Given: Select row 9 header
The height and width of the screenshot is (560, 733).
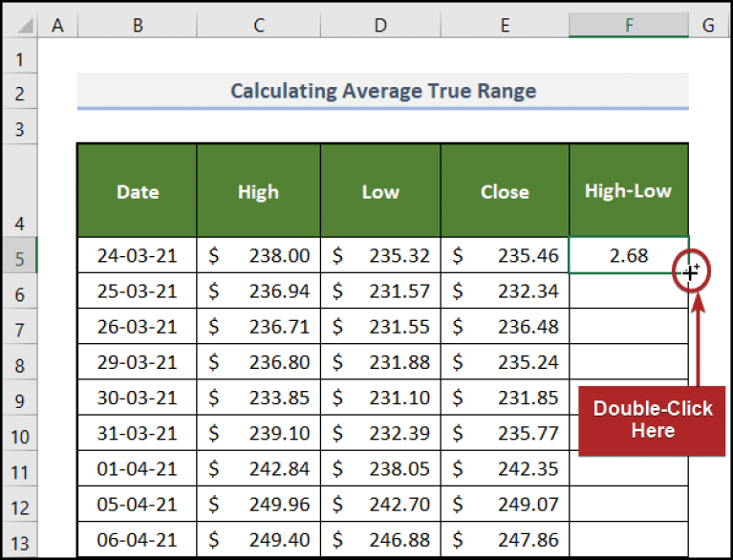Looking at the screenshot, I should coord(20,398).
